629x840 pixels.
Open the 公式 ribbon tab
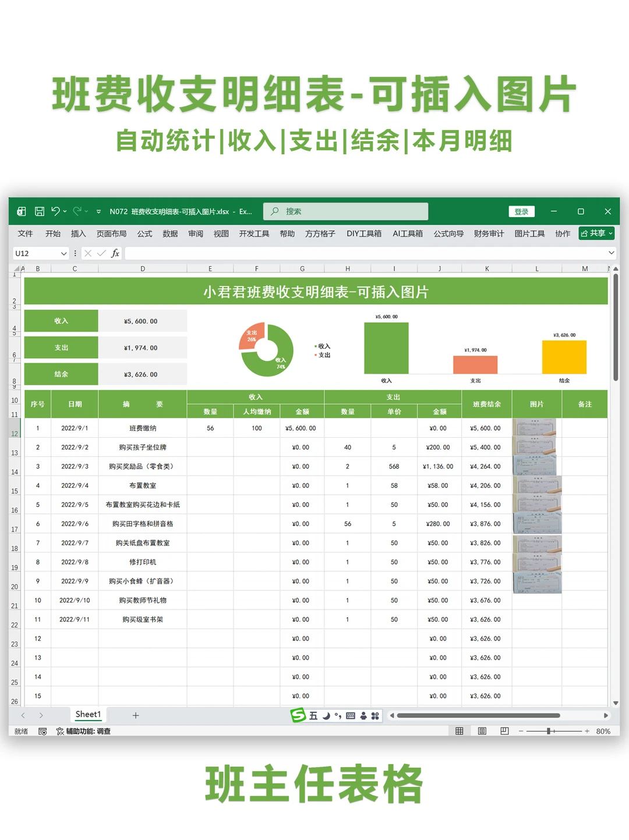(144, 233)
